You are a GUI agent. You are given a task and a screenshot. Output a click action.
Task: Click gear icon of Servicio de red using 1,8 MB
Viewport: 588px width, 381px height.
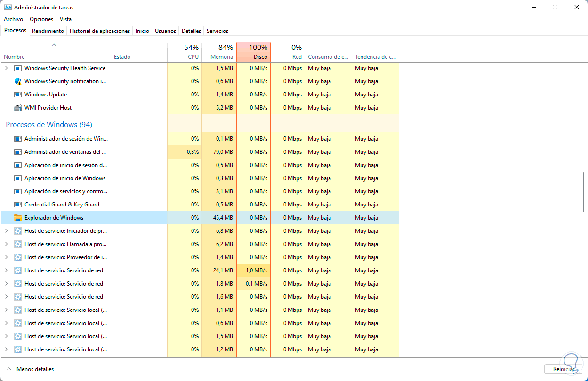click(x=18, y=284)
